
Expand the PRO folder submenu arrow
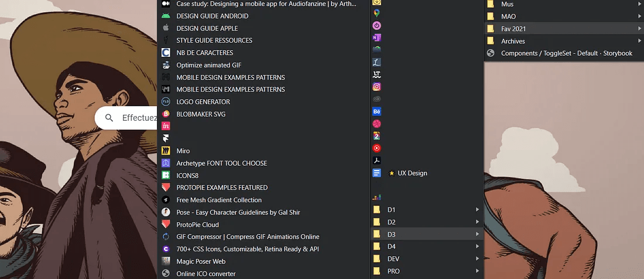coord(477,271)
